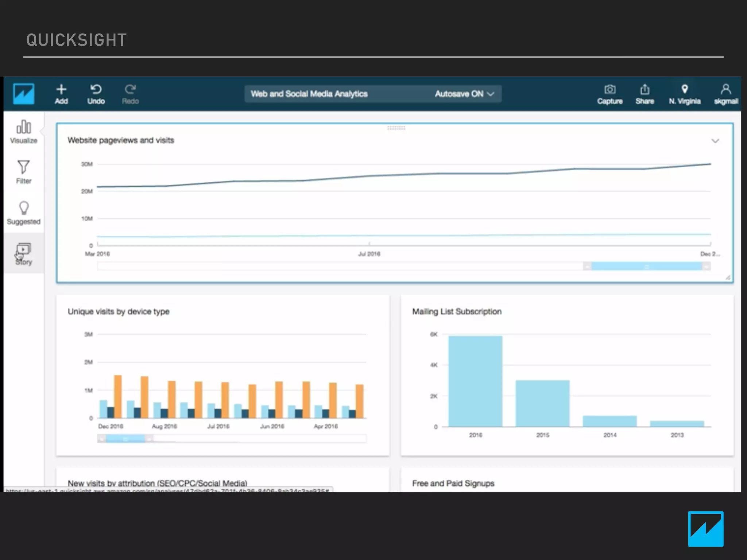
Task: Select the 2016 bar in Mailing List Subscription
Action: tap(475, 381)
